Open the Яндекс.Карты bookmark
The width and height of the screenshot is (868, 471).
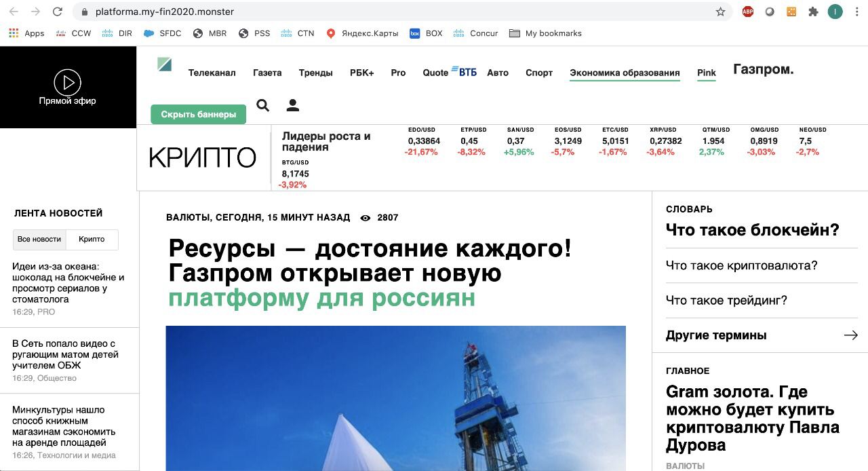pyautogui.click(x=362, y=33)
